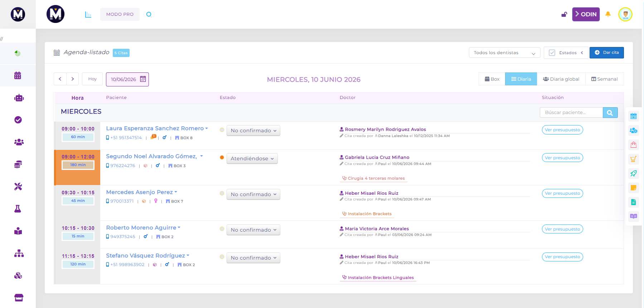Click the 5 Citas badge

(121, 53)
